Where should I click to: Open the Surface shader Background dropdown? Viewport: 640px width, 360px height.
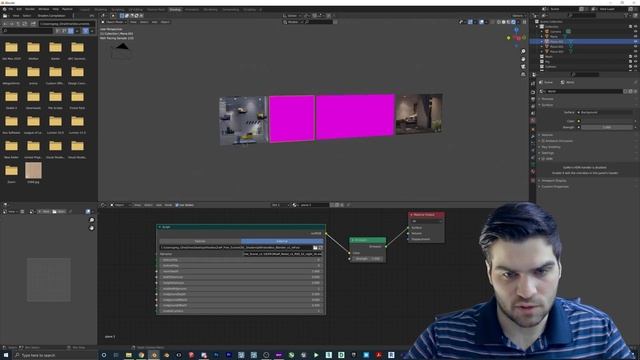pyautogui.click(x=605, y=112)
